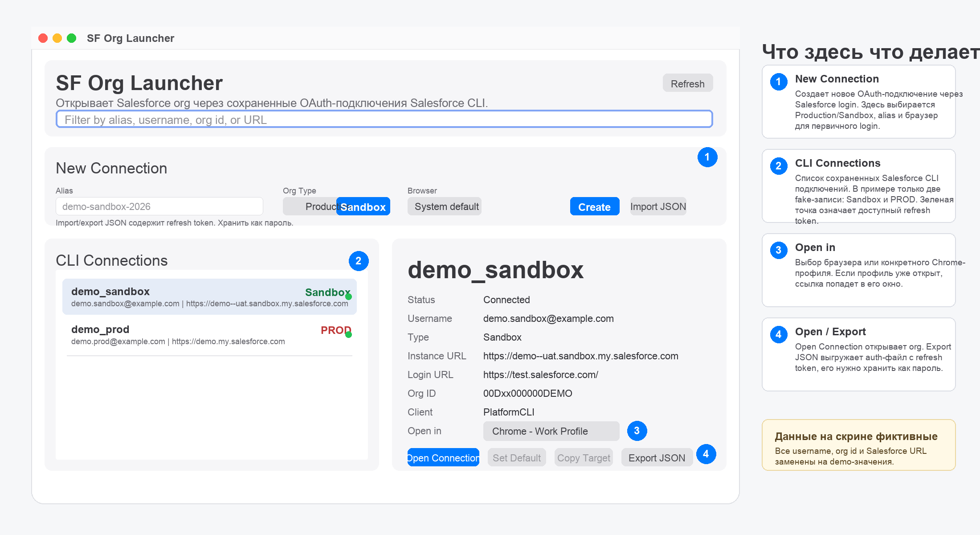Click the SF Org Launcher title bar text

[x=131, y=38]
